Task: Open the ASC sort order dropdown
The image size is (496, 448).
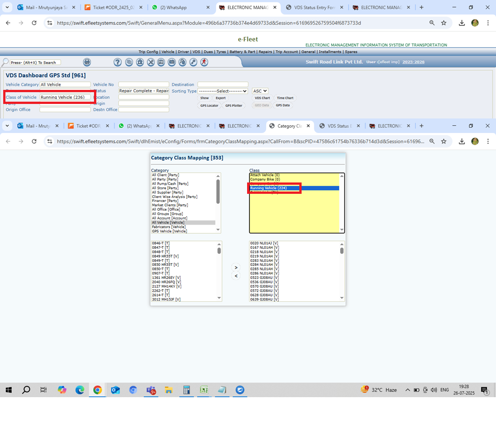Action: coord(260,91)
